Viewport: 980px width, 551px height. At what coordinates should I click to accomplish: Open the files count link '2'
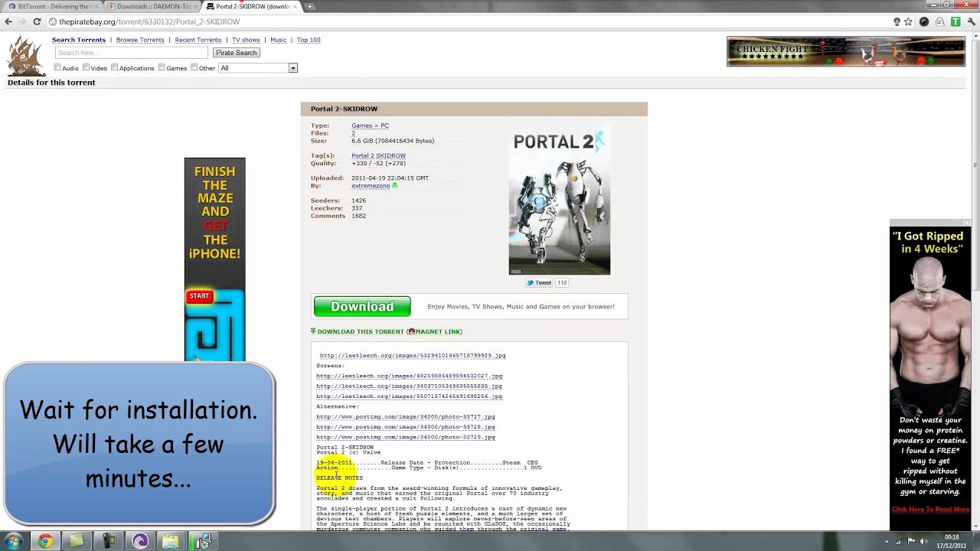(353, 133)
